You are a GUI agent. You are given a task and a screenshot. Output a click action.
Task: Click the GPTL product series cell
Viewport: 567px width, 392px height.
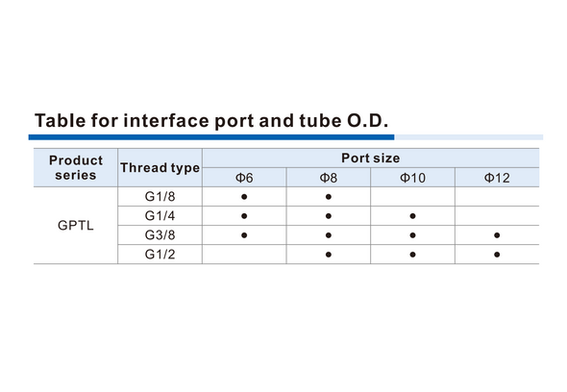tap(76, 225)
